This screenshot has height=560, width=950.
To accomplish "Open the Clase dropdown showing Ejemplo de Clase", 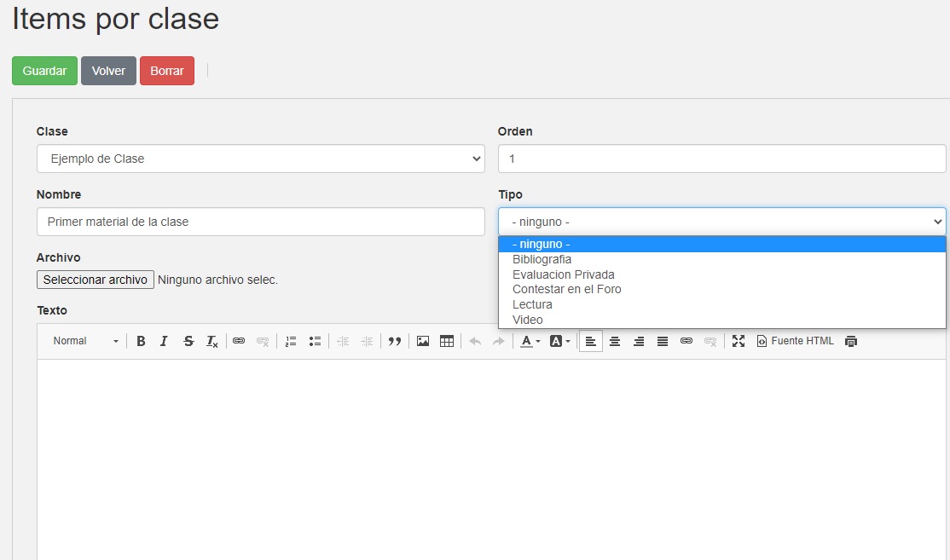I will coord(260,159).
